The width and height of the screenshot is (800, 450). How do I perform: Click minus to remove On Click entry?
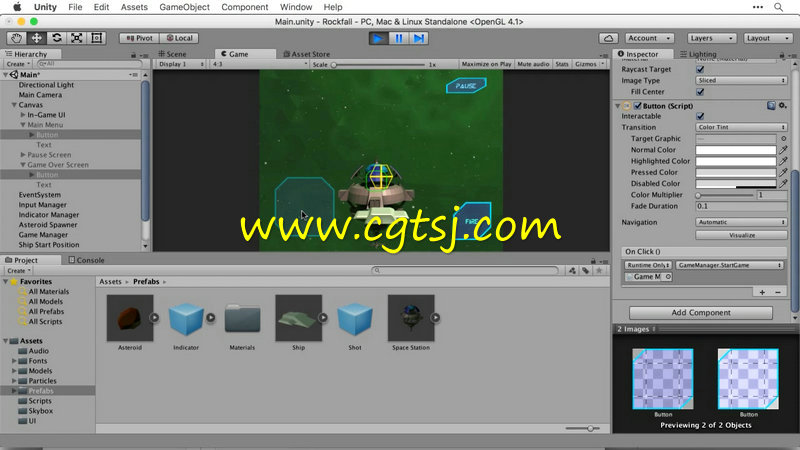pyautogui.click(x=778, y=292)
